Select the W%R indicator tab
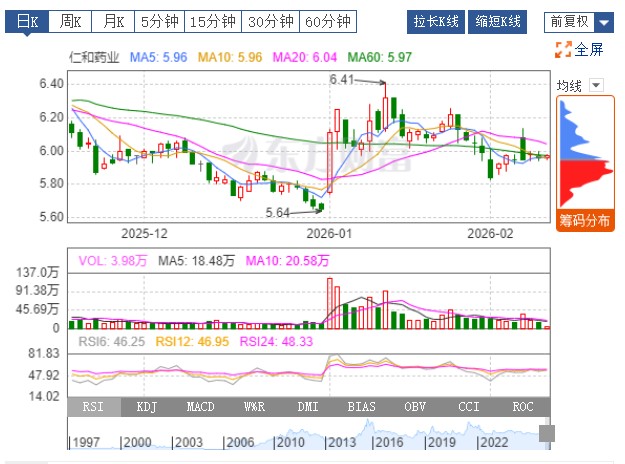 (254, 407)
